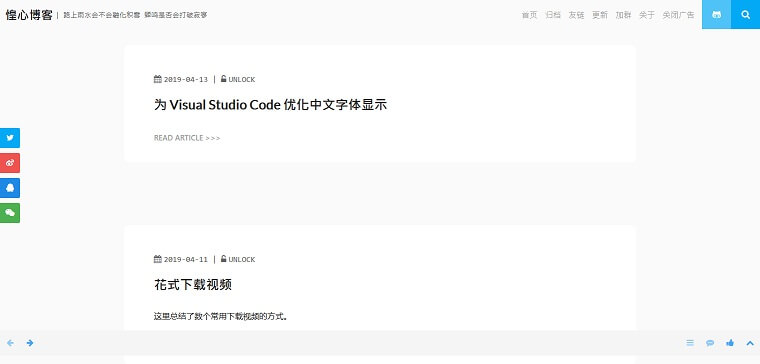Click the thumbs-up like icon

tap(730, 343)
